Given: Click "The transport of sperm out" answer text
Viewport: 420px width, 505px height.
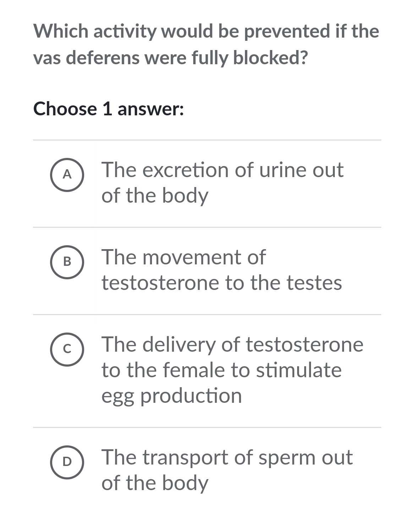Looking at the screenshot, I should pyautogui.click(x=227, y=458).
